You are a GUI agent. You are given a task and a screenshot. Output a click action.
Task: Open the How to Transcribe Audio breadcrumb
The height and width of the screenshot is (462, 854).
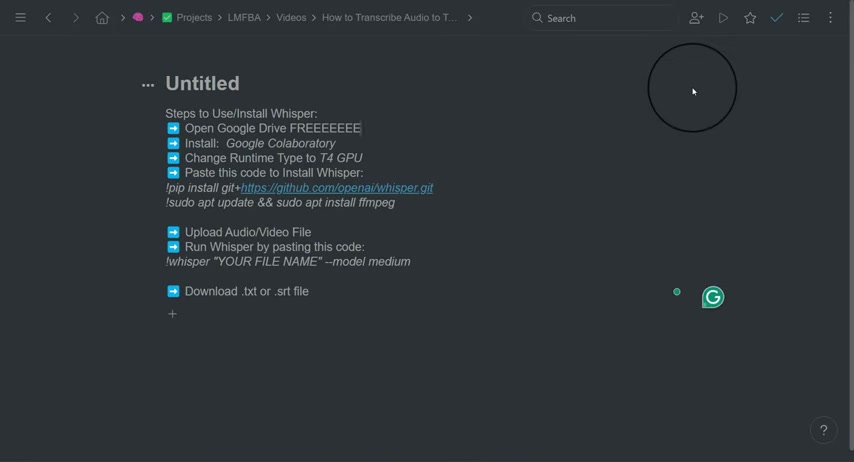[389, 17]
